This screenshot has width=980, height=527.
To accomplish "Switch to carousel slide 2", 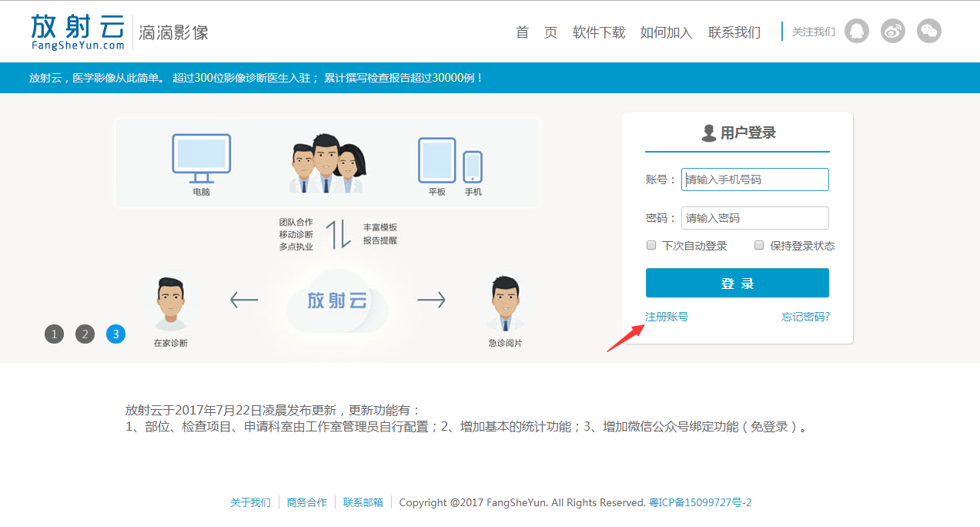I will [x=85, y=334].
